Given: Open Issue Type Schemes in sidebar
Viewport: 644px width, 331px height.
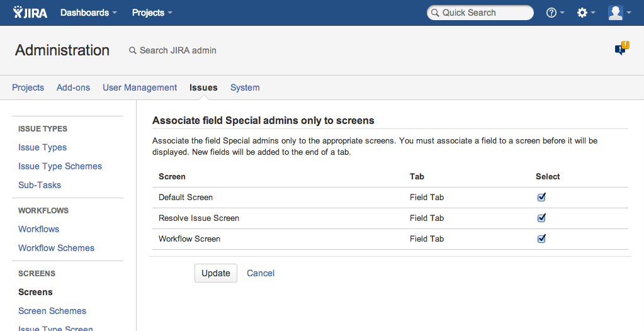Looking at the screenshot, I should (60, 166).
